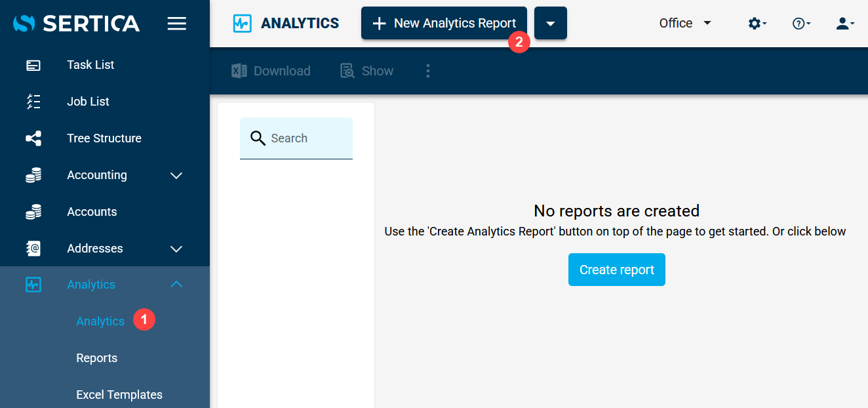
Task: Select the Reports submenu item
Action: point(97,358)
